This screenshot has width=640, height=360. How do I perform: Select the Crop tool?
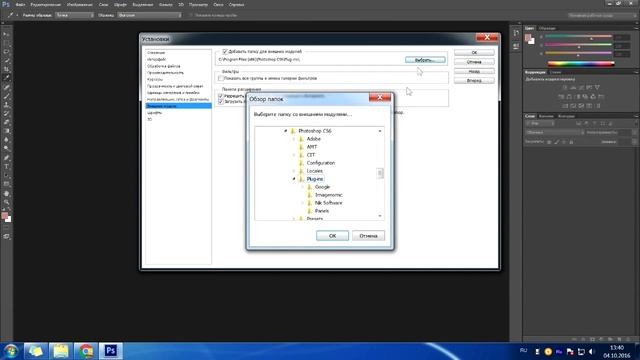(x=6, y=69)
